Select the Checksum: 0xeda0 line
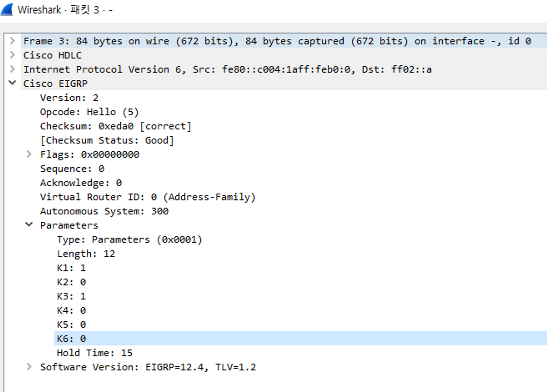 click(x=115, y=126)
